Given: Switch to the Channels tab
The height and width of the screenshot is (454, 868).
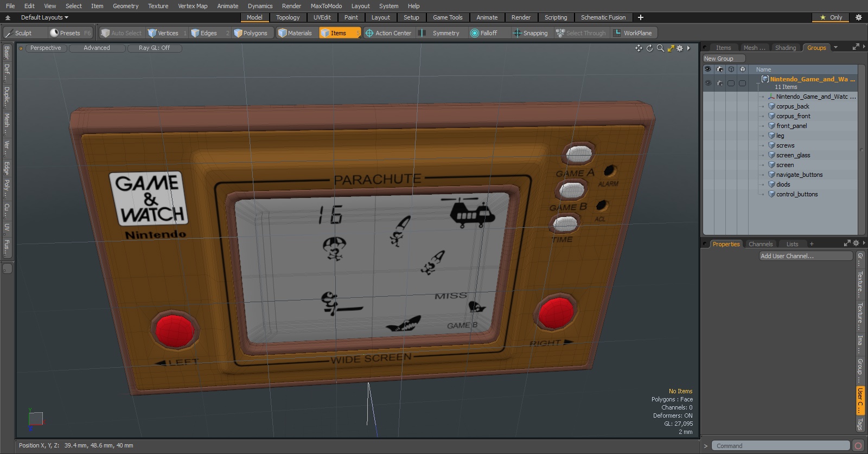Looking at the screenshot, I should coord(760,244).
